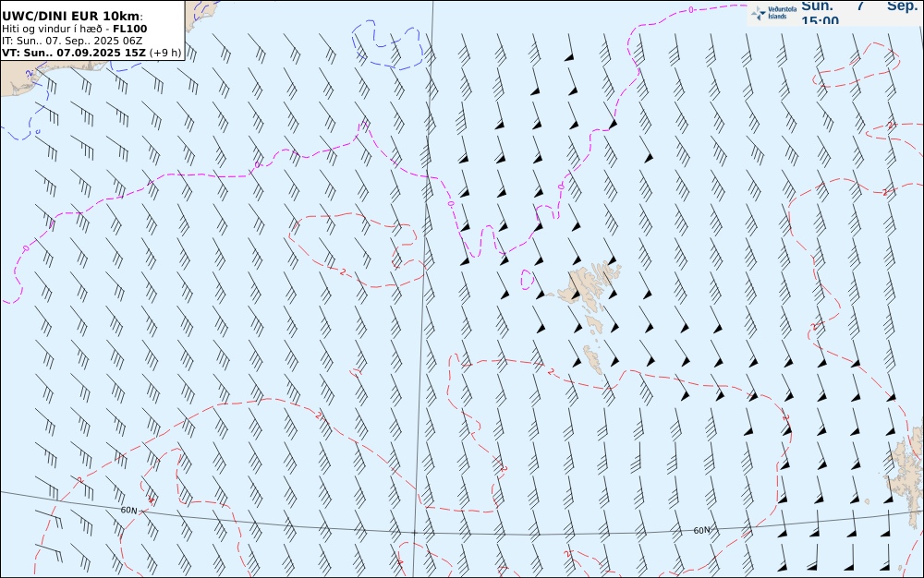924x578 pixels.
Task: Click the 'VT: Sun.. 07.09.2025 15Z' valid time
Action: point(74,53)
